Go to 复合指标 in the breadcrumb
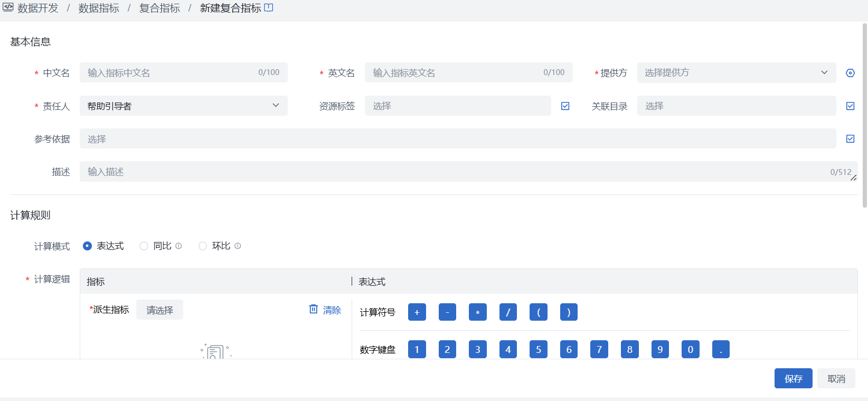Viewport: 868px width, 401px height. (159, 8)
